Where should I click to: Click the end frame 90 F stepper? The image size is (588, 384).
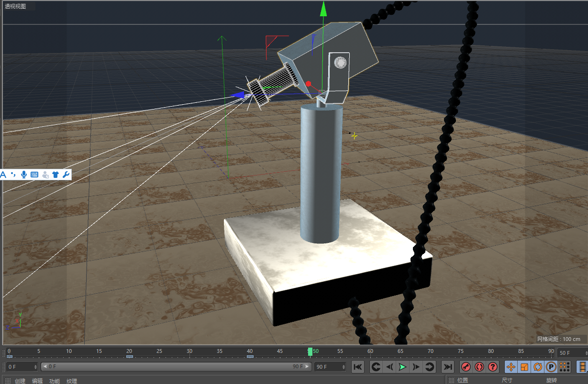tap(344, 367)
